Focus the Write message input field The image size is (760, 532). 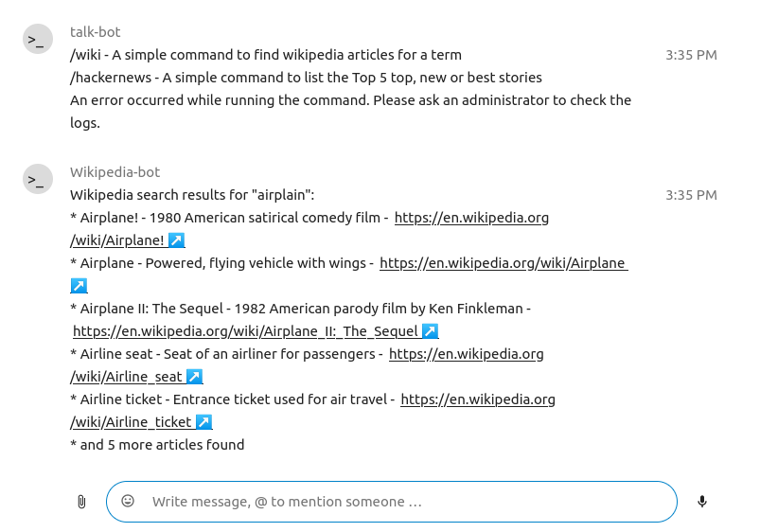pyautogui.click(x=407, y=502)
